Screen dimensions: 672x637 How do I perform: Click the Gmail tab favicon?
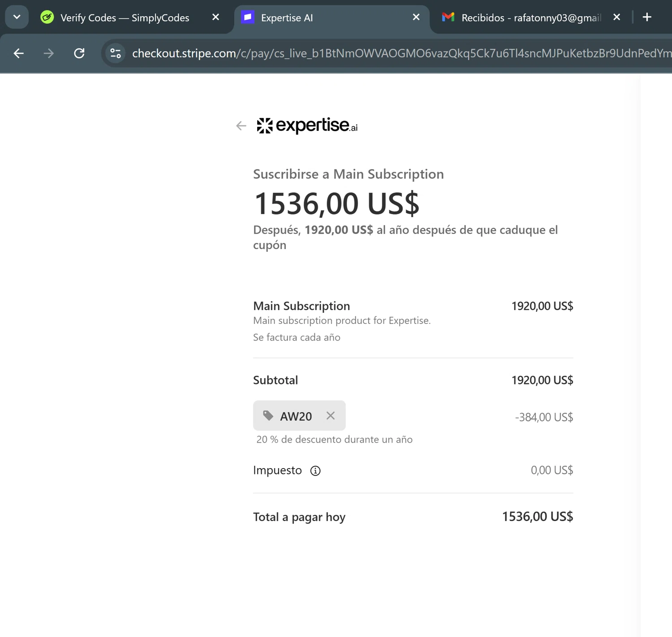pyautogui.click(x=448, y=17)
